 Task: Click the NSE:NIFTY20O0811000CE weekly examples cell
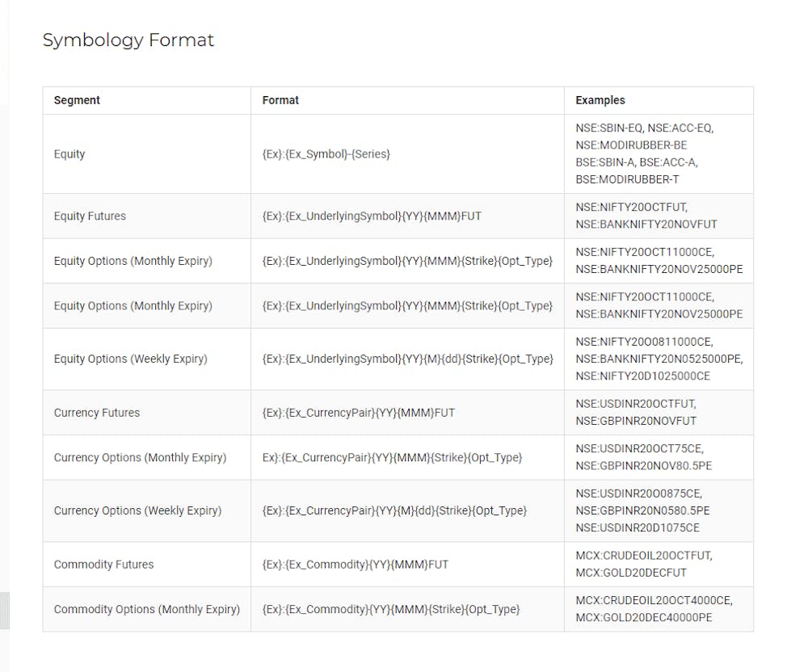click(659, 359)
